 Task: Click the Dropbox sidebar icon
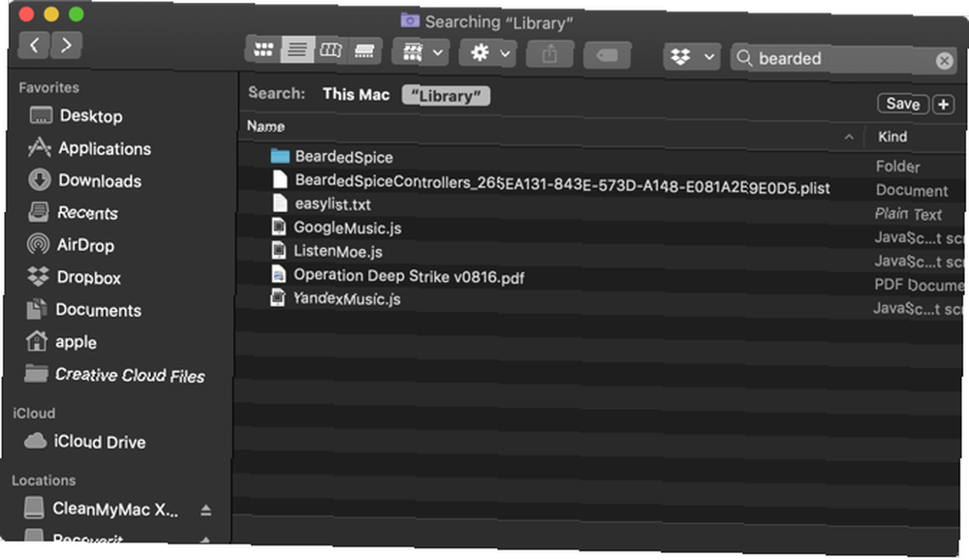point(38,276)
